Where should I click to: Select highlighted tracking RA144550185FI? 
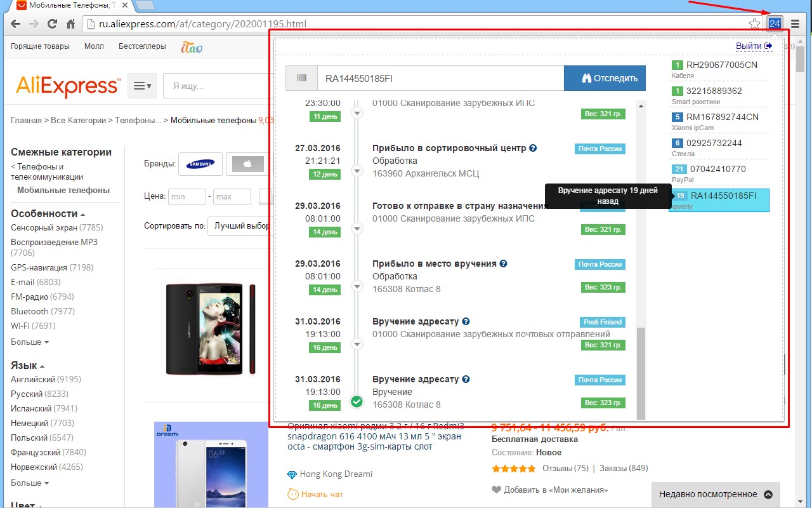tap(720, 200)
